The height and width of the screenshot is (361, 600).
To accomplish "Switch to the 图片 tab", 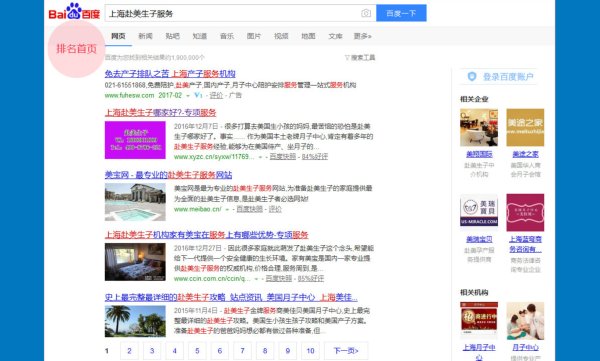I will coord(254,36).
